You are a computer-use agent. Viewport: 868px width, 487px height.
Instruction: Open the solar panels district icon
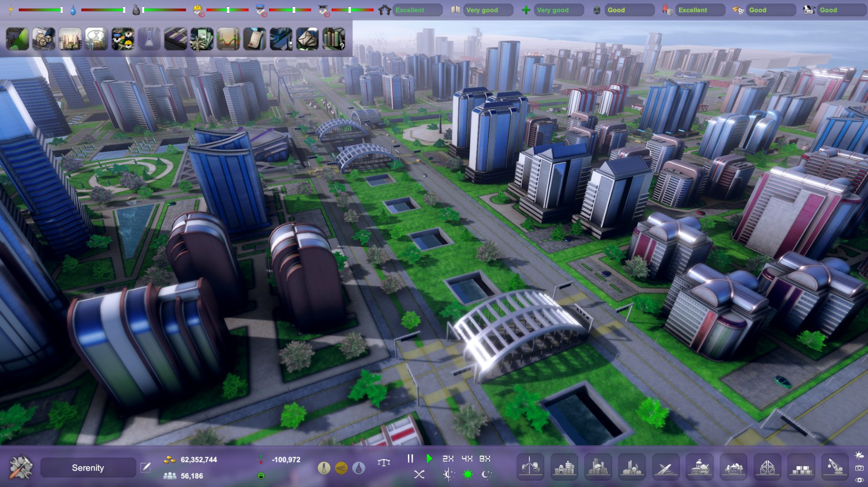(176, 38)
